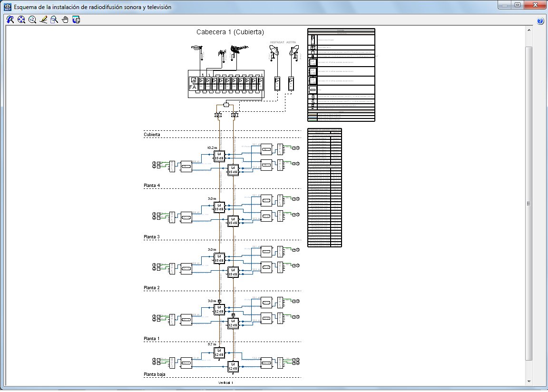Select the zoom extents magnifier tool

21,20
